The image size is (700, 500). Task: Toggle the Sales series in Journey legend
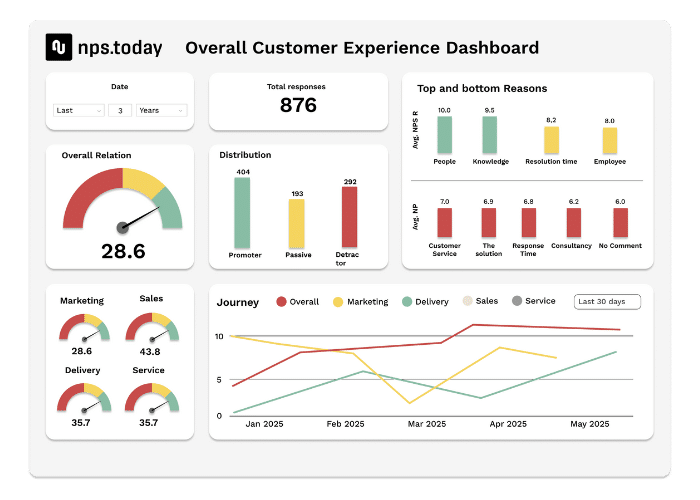[x=481, y=301]
